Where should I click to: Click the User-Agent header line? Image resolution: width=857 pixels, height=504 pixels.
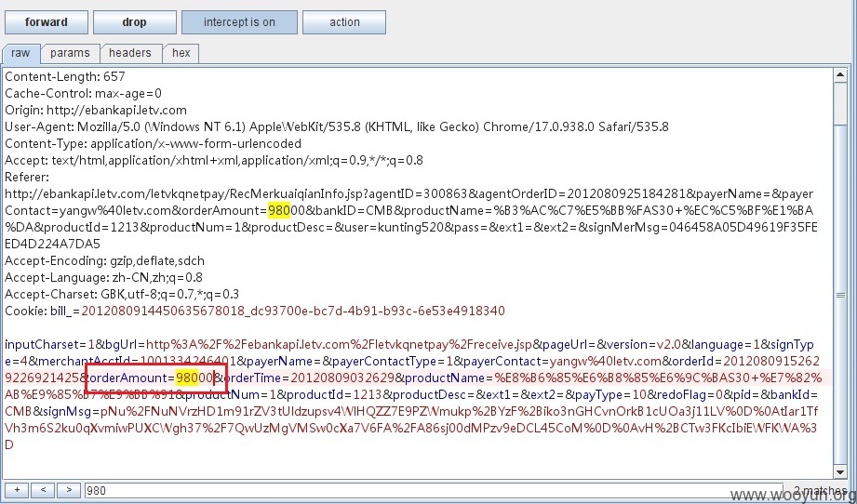tap(337, 127)
